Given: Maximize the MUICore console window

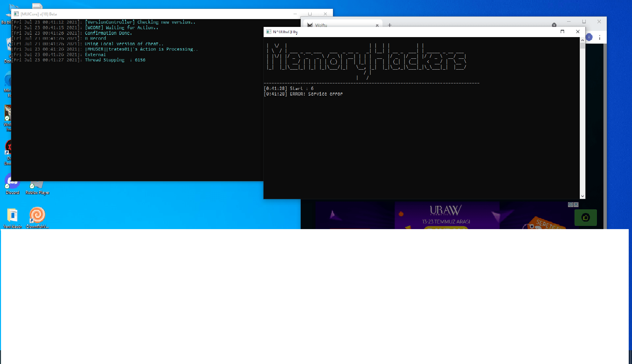Looking at the screenshot, I should click(x=310, y=14).
